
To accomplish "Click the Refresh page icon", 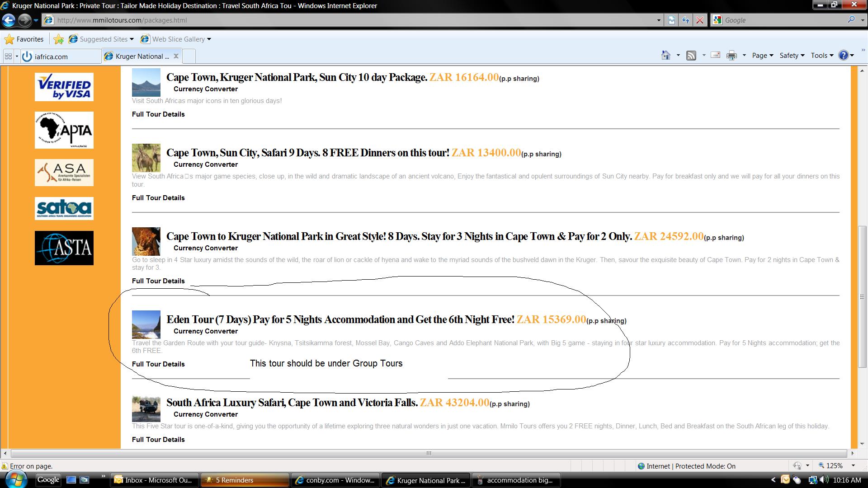I will tap(686, 20).
